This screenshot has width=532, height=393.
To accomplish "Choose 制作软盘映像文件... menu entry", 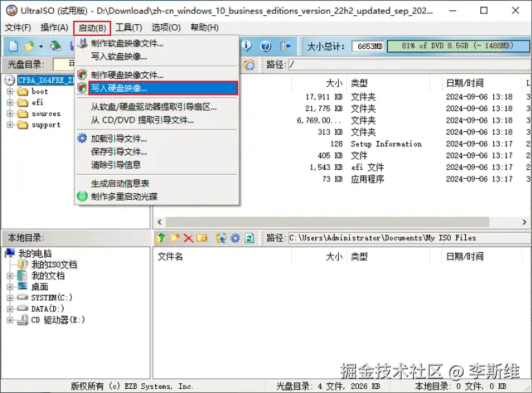I will [x=157, y=43].
